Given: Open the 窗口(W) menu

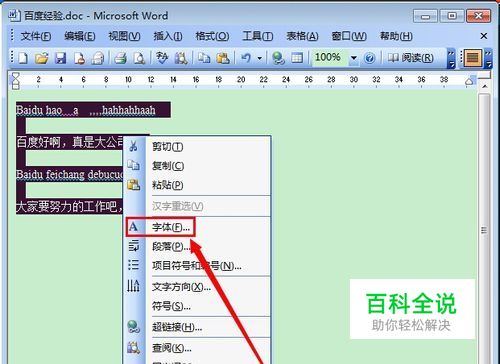Looking at the screenshot, I should tap(349, 36).
